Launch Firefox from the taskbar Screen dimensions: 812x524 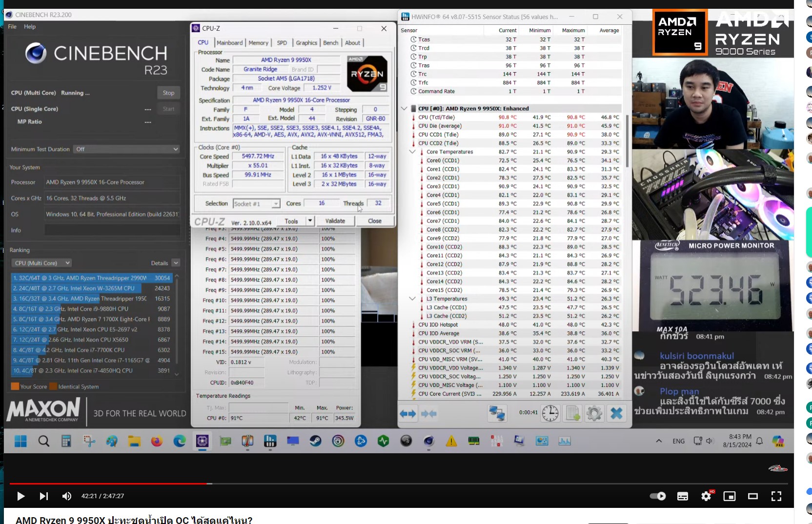157,441
